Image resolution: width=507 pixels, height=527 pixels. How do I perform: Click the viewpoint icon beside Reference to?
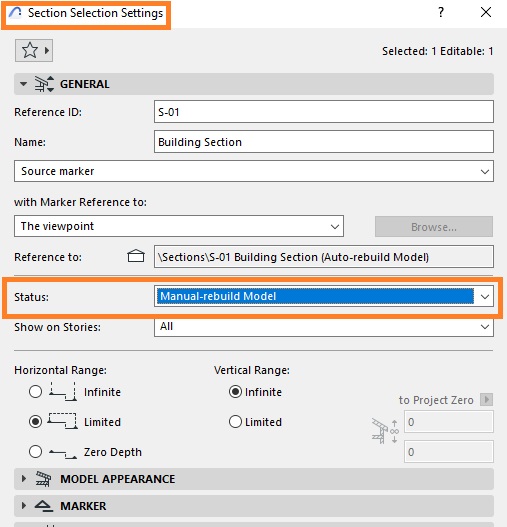136,256
